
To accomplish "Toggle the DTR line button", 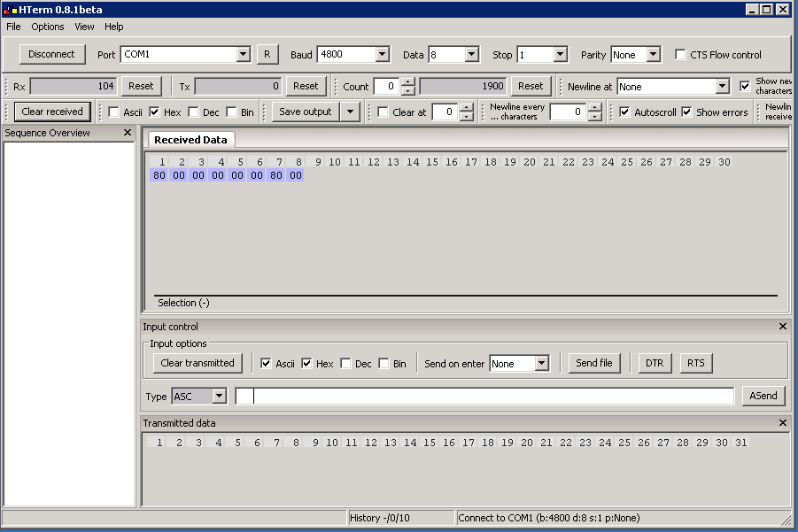I will click(x=655, y=363).
